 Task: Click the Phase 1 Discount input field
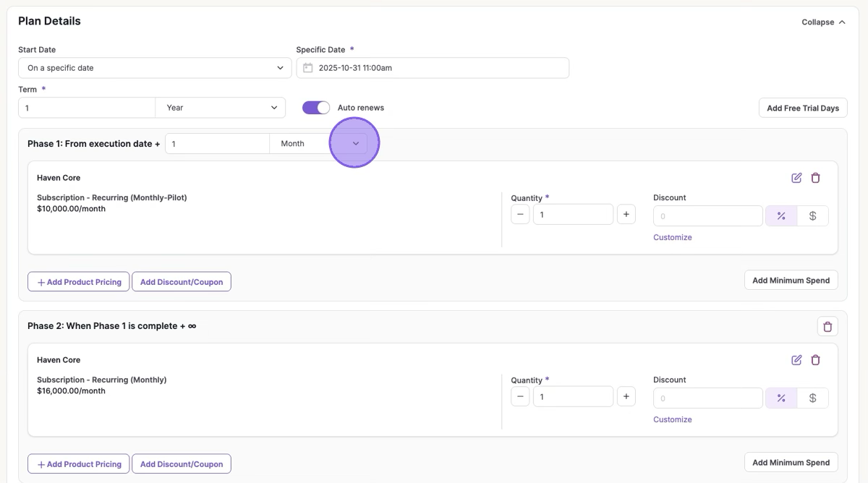pos(707,216)
